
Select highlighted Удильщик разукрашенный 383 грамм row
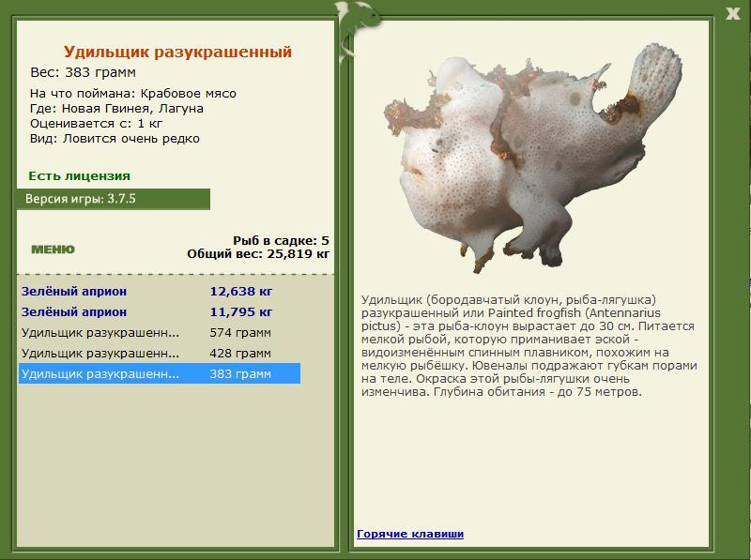click(160, 373)
